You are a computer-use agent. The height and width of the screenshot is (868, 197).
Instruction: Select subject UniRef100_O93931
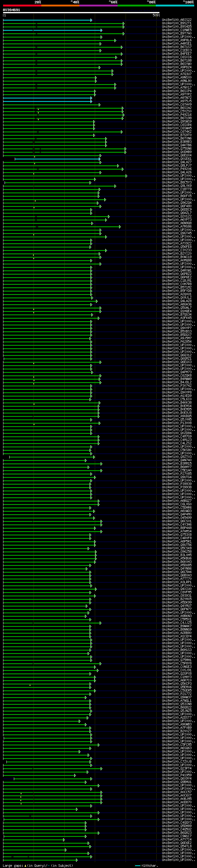point(177,595)
